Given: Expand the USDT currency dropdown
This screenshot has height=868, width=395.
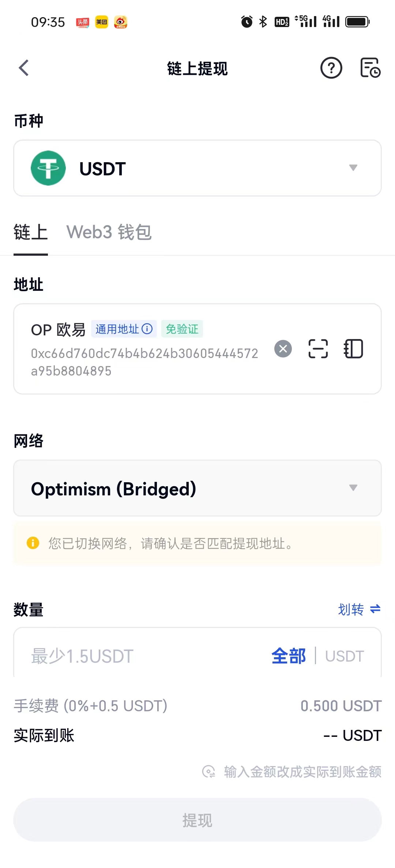Looking at the screenshot, I should (x=353, y=168).
